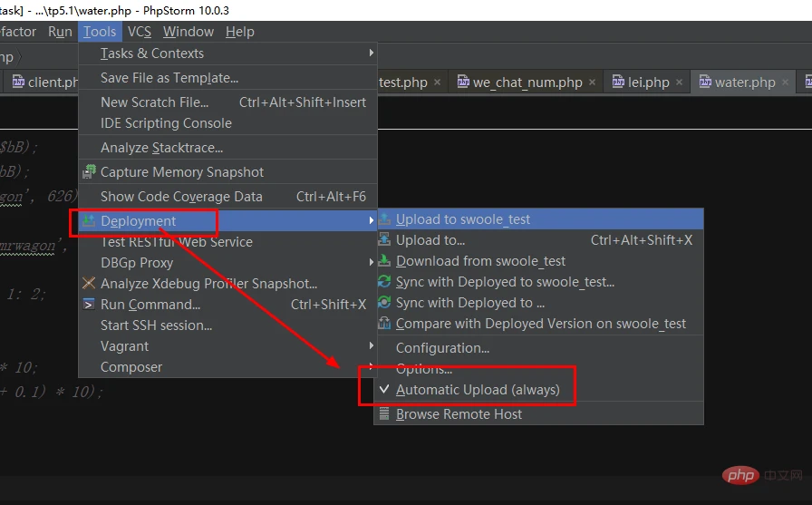812x505 pixels.
Task: Click the php file icon on we_chat_num.php tab
Action: [x=463, y=82]
